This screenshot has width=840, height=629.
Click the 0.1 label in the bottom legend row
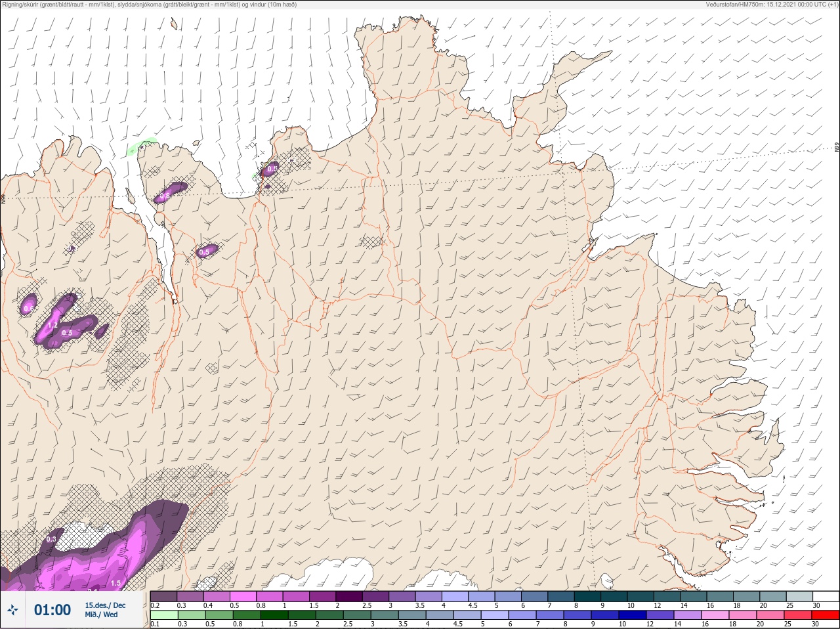155,624
